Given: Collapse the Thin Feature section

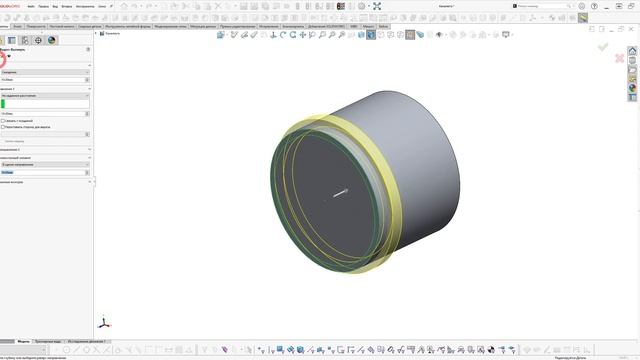Looking at the screenshot, I should [89, 158].
